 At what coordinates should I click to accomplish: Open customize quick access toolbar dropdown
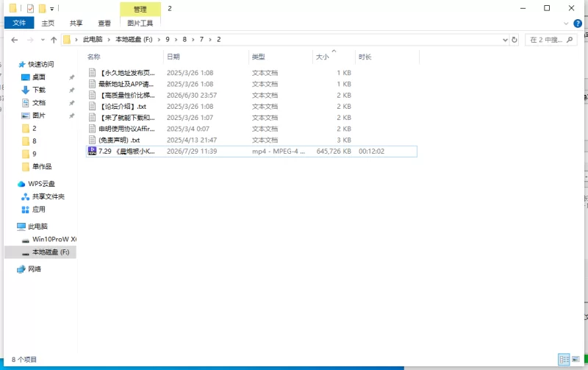[x=52, y=9]
